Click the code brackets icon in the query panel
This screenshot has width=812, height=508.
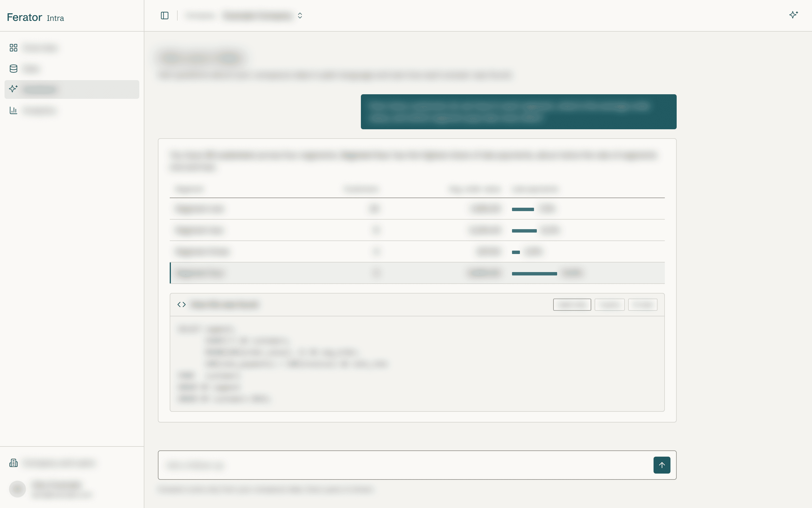pos(182,305)
